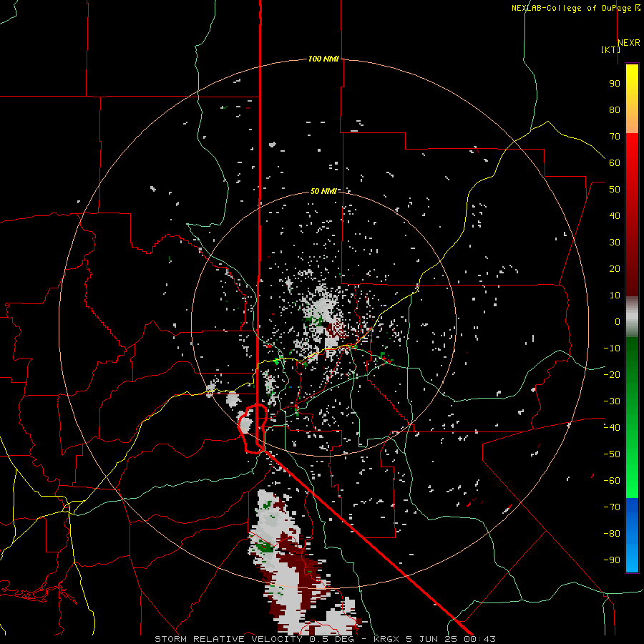Click the positive 70 value on velocity scale
Image resolution: width=644 pixels, height=644 pixels.
[615, 137]
